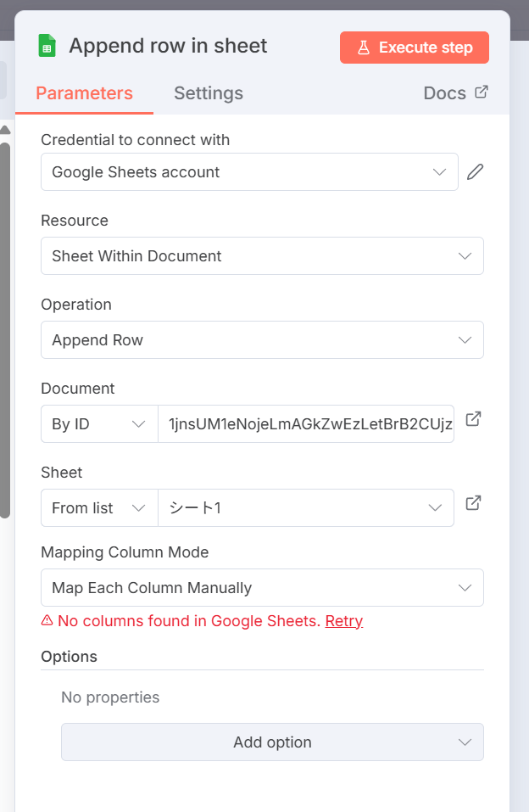Click the red warning triangle icon
The width and height of the screenshot is (529, 812).
(x=47, y=621)
